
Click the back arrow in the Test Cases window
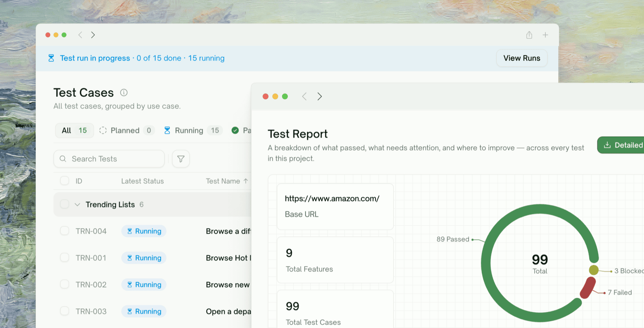(x=80, y=35)
